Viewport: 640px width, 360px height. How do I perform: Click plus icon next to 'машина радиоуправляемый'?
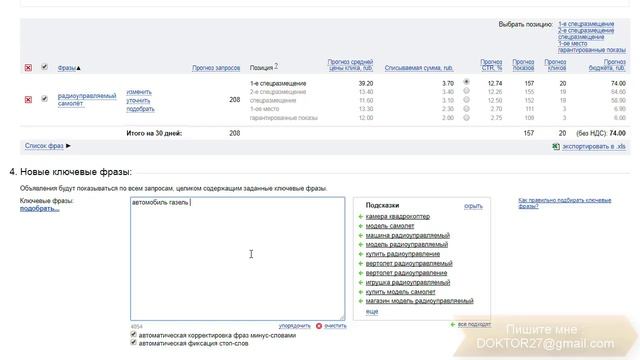360,236
